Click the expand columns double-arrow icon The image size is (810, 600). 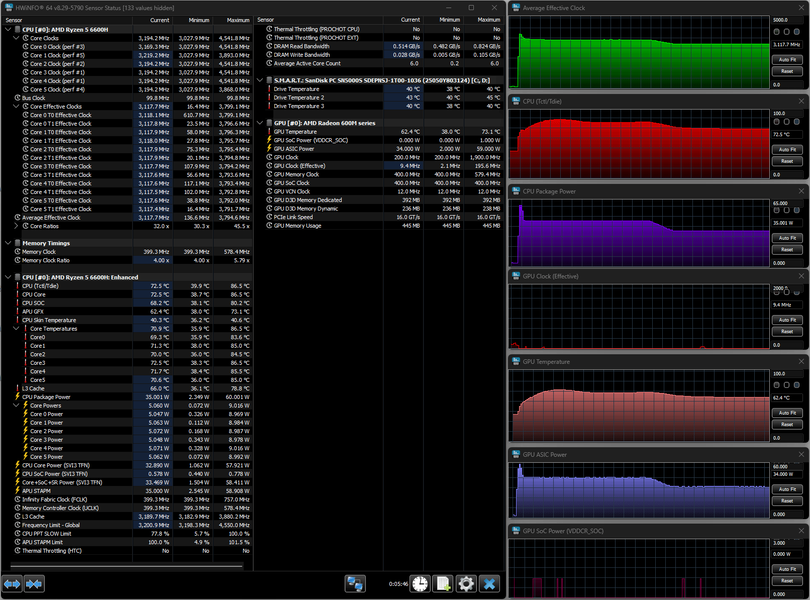[12, 584]
